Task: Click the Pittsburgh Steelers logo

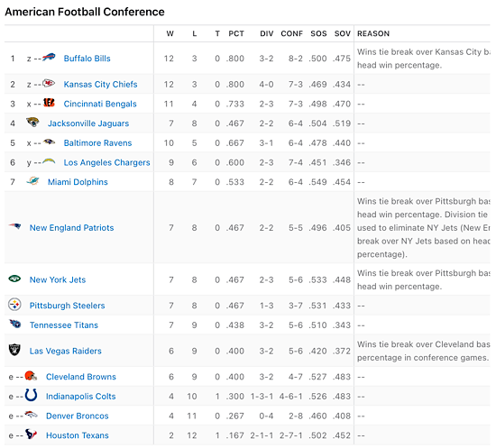Action: [x=14, y=305]
